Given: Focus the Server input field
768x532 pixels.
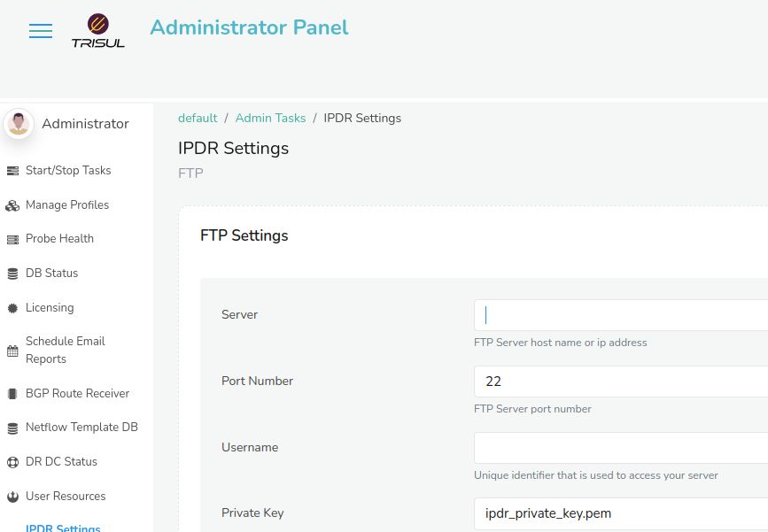Looking at the screenshot, I should click(x=621, y=315).
